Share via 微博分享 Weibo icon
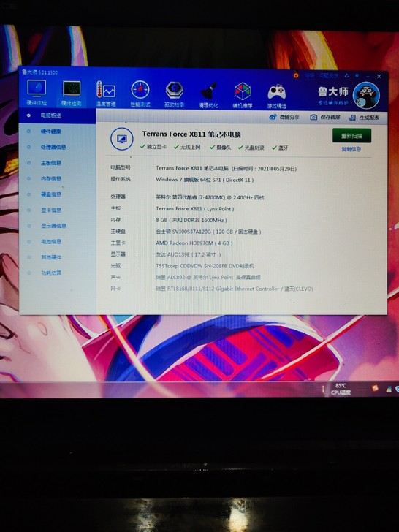The height and width of the screenshot is (532, 399). click(284, 117)
